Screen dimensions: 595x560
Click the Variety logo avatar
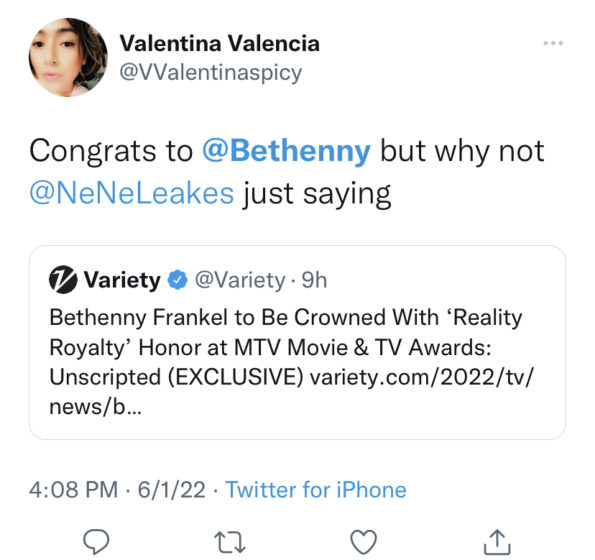63,280
